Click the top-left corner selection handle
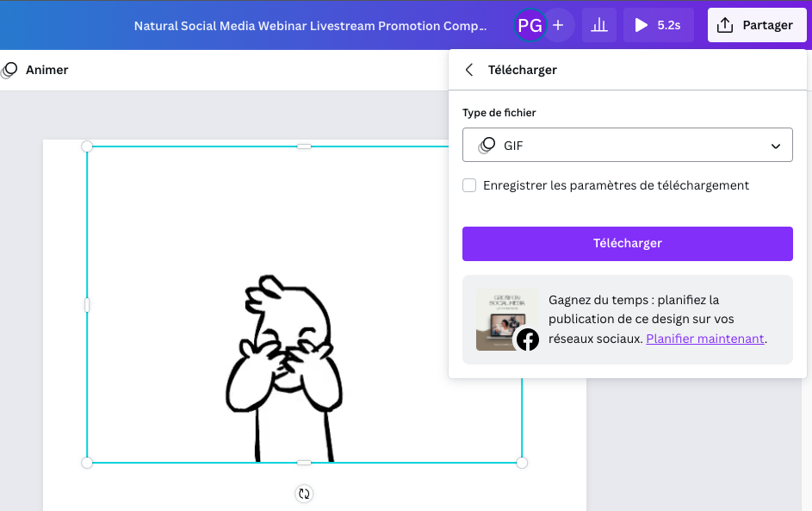The image size is (812, 511). (x=86, y=146)
